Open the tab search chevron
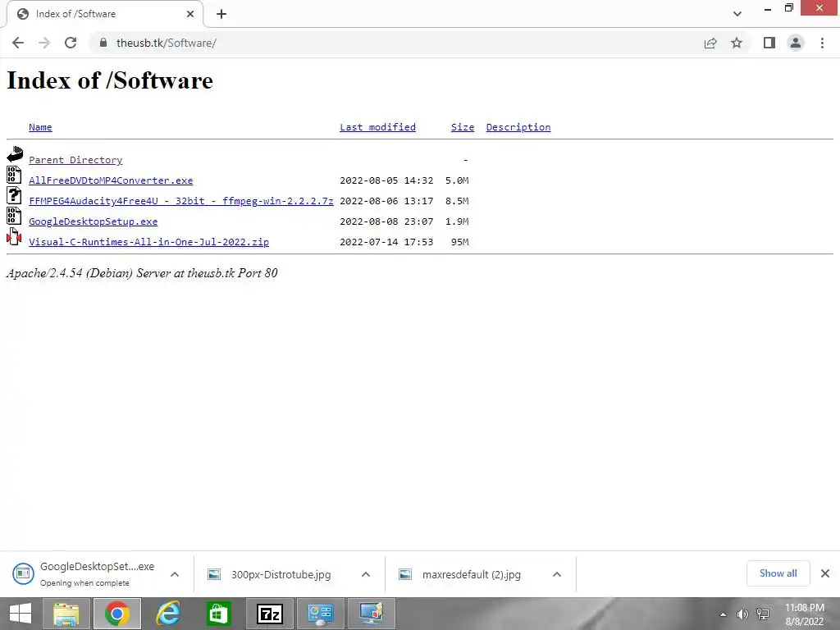This screenshot has width=840, height=630. point(737,14)
